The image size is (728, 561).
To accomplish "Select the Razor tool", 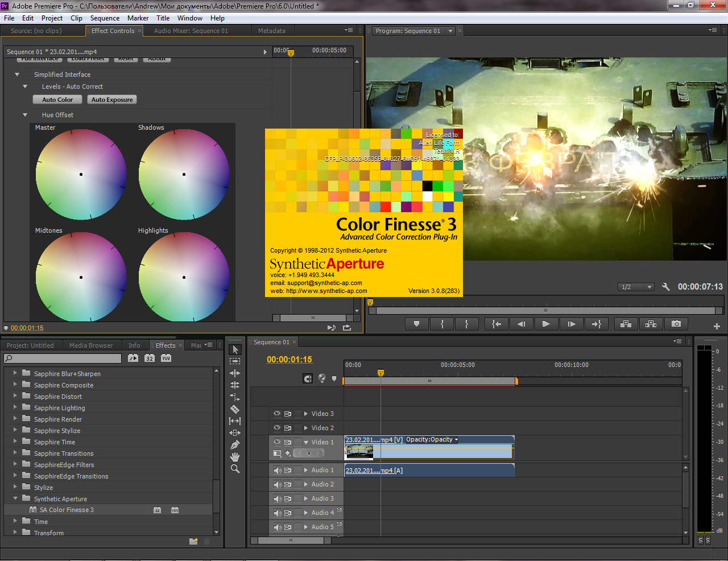I will click(x=235, y=409).
